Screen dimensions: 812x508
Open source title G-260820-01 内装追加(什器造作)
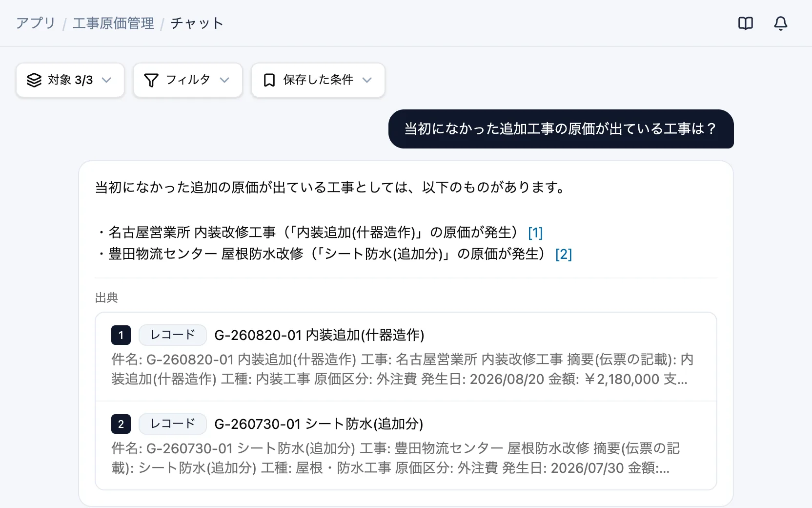(x=319, y=335)
